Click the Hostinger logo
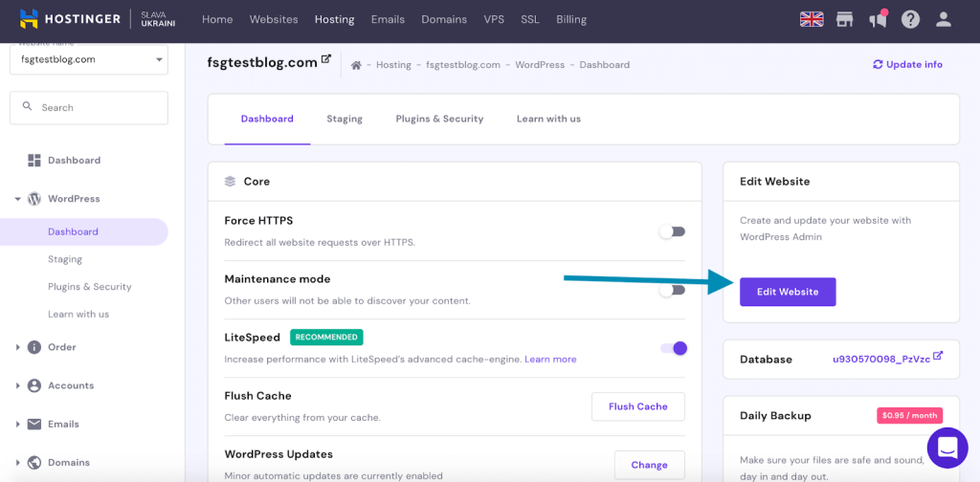 (70, 19)
